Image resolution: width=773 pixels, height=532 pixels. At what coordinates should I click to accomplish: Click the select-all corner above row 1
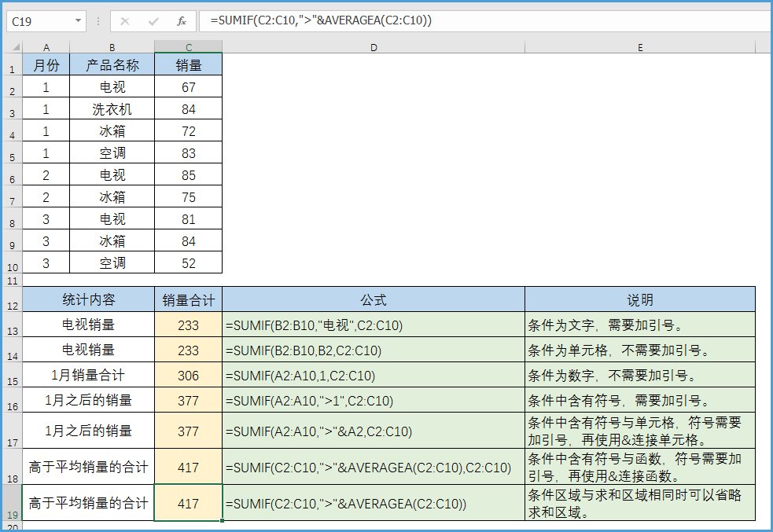[x=11, y=47]
